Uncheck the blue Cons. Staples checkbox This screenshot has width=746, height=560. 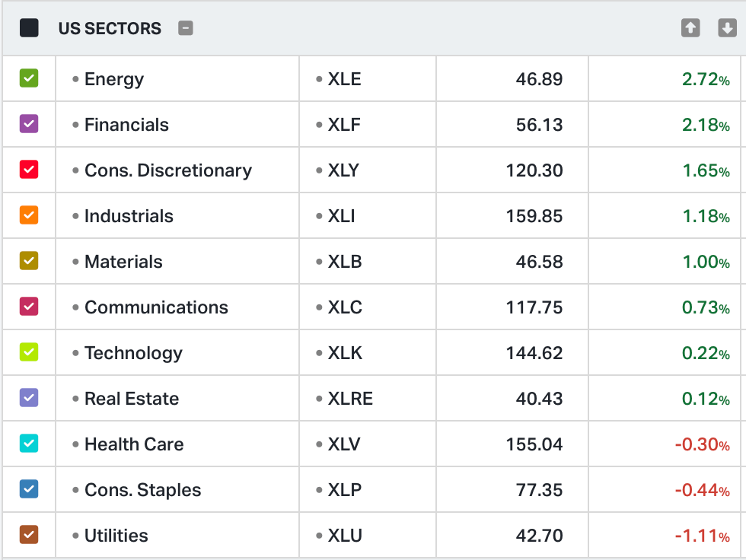point(29,489)
